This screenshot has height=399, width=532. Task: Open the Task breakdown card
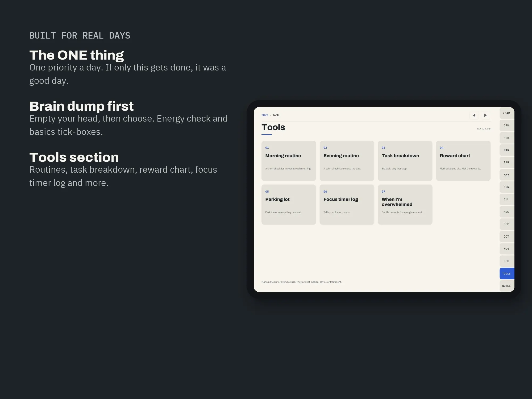point(405,161)
